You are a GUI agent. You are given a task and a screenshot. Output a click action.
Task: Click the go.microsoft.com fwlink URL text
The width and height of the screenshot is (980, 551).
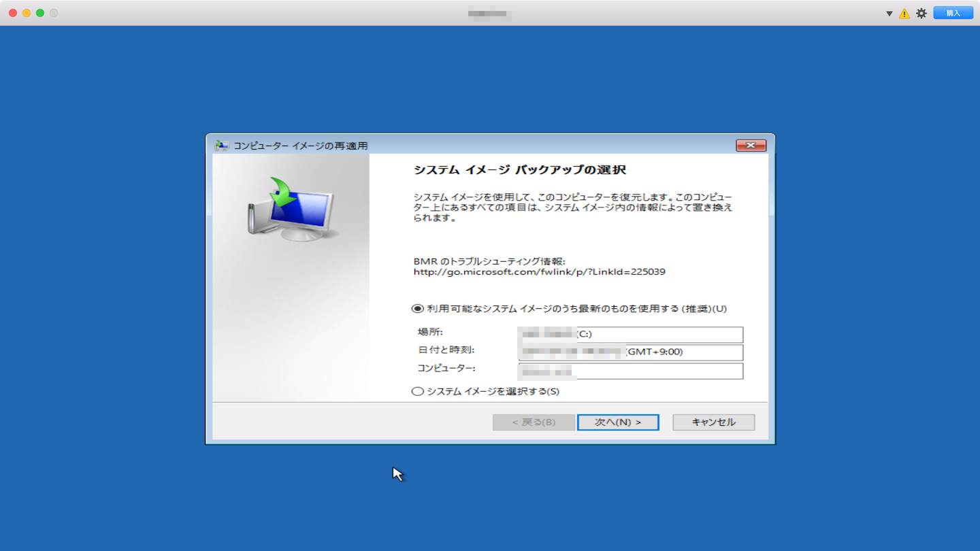point(539,272)
